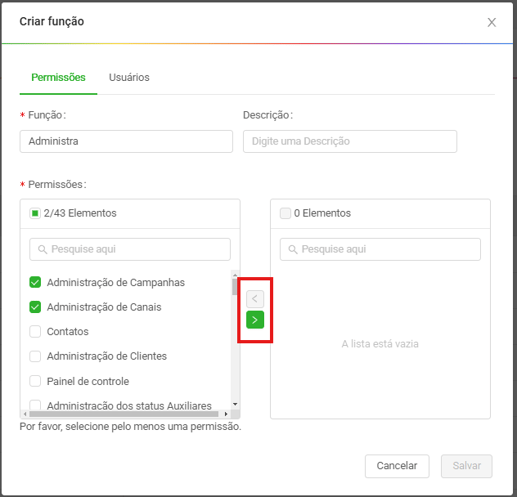Click the vertical scrollbar thumb of permissions list
The height and width of the screenshot is (497, 517).
pos(235,287)
